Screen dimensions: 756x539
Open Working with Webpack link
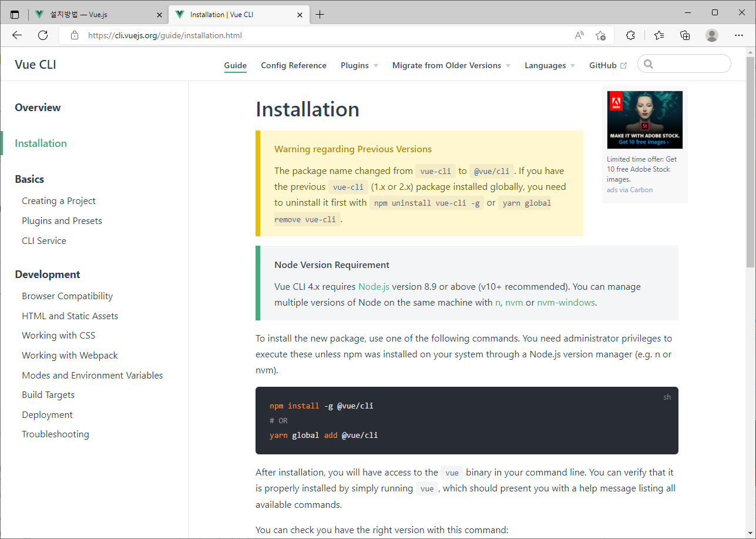tap(70, 355)
